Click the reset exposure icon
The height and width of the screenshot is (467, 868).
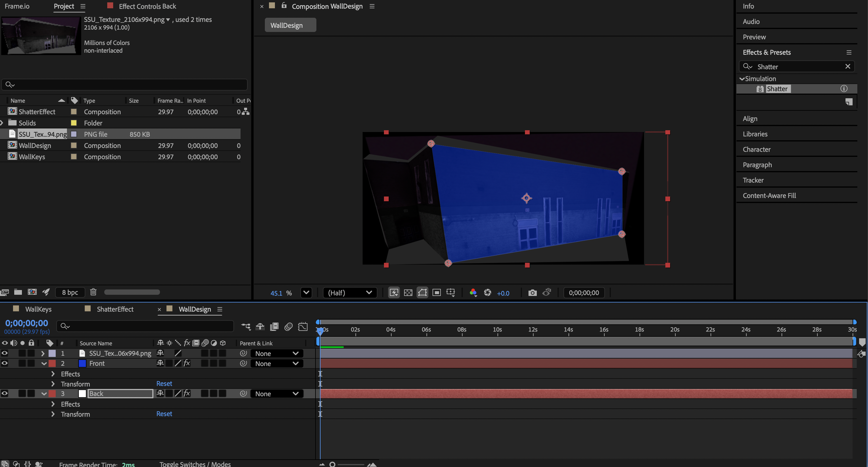click(487, 293)
